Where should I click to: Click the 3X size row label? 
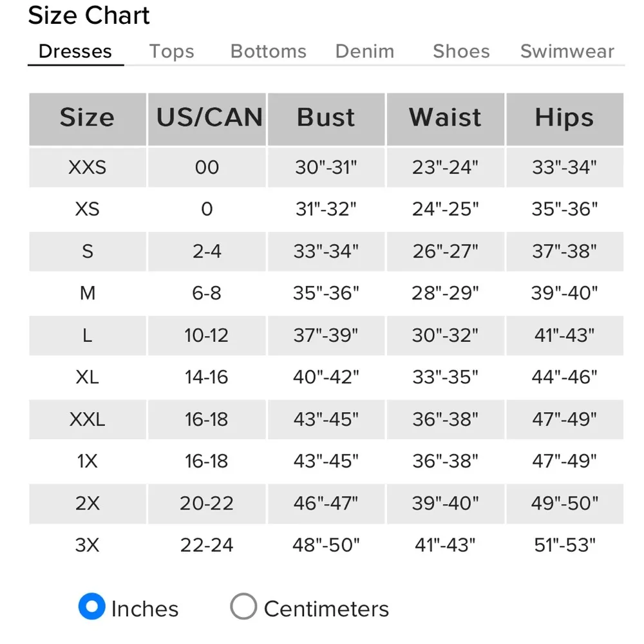click(x=87, y=545)
